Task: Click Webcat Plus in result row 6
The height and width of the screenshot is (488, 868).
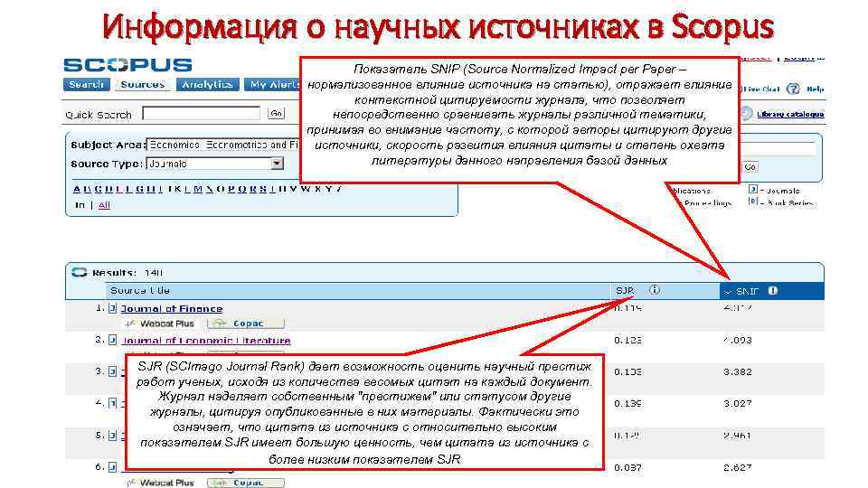Action: tap(161, 483)
